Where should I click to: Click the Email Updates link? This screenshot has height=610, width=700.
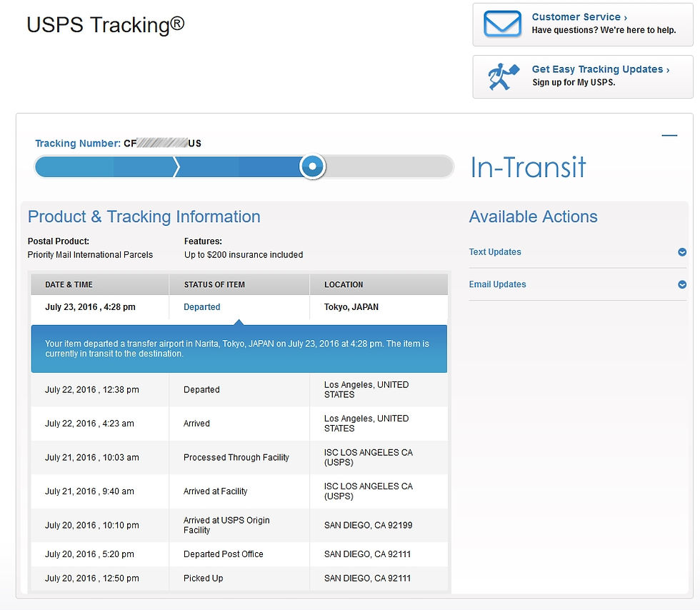tap(497, 284)
